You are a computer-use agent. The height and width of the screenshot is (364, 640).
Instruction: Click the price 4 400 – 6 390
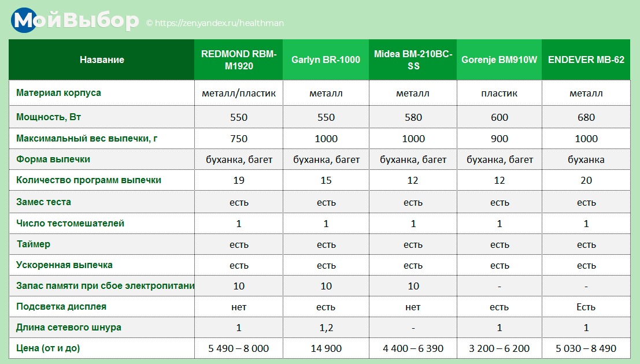click(413, 348)
